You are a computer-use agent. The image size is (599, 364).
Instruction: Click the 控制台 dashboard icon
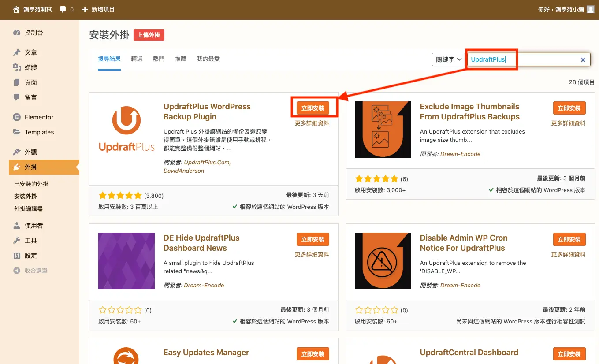tap(17, 33)
